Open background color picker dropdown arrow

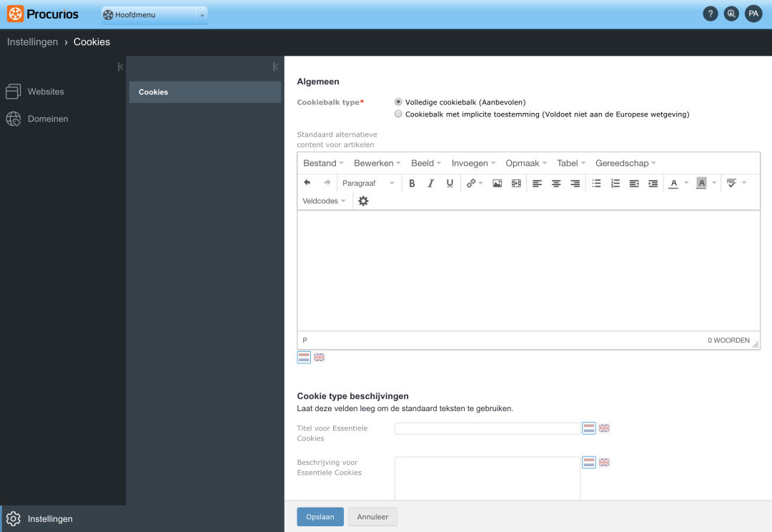[714, 183]
